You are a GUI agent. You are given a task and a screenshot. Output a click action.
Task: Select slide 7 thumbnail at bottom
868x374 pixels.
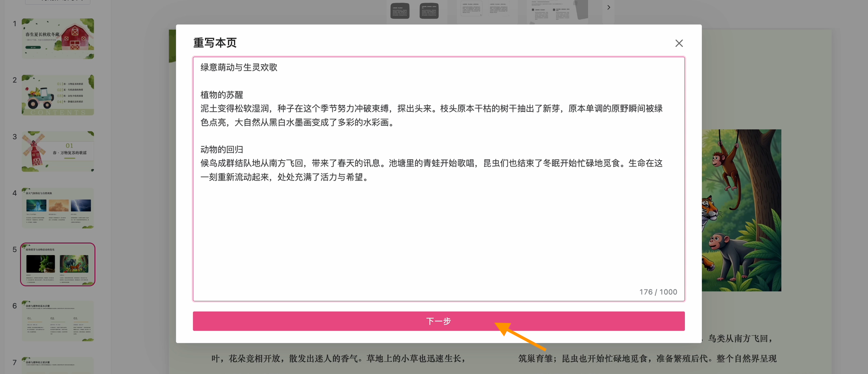click(x=58, y=365)
